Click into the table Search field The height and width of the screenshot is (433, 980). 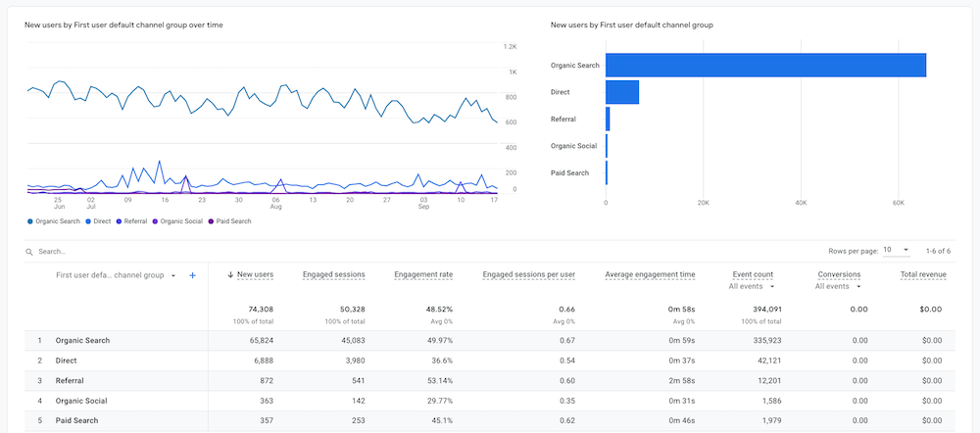118,252
